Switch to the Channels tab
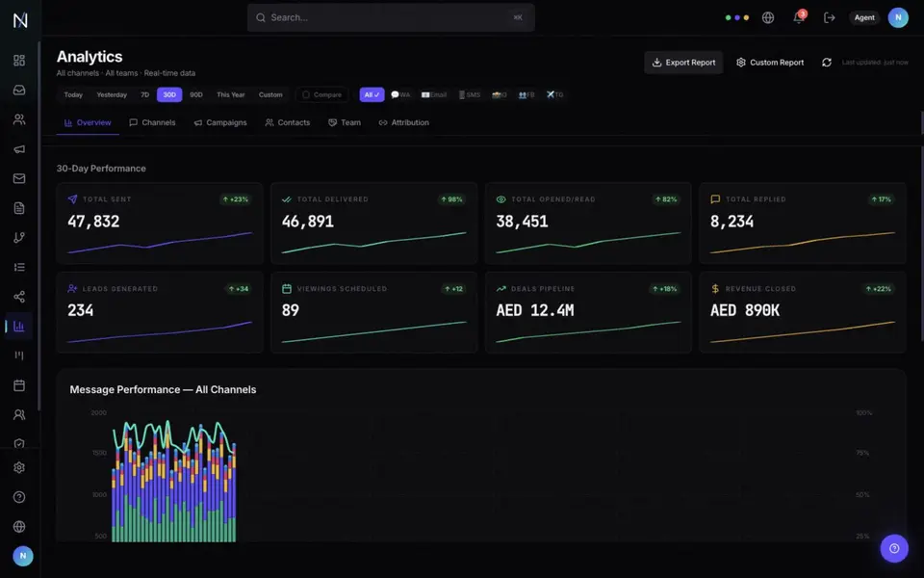The image size is (924, 578). pyautogui.click(x=152, y=122)
